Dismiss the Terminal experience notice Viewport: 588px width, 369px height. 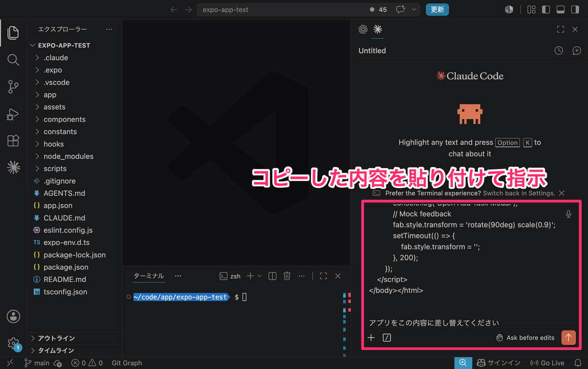click(x=562, y=193)
